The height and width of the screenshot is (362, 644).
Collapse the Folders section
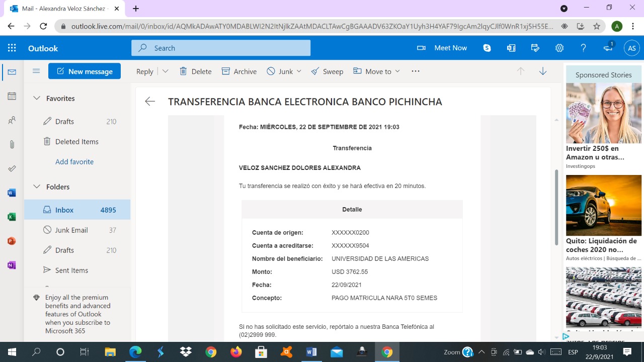click(x=37, y=187)
